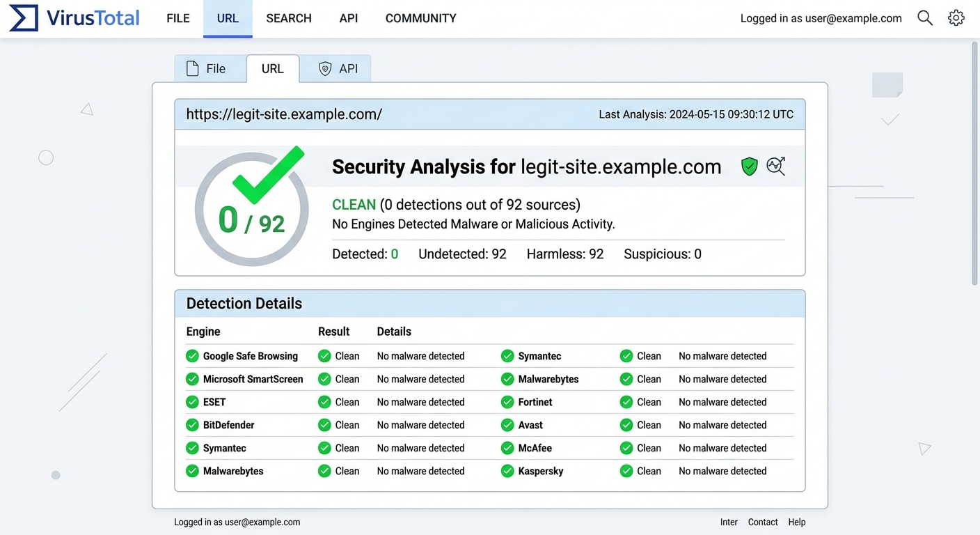Switch to the File tab
The image size is (980, 535).
[210, 68]
